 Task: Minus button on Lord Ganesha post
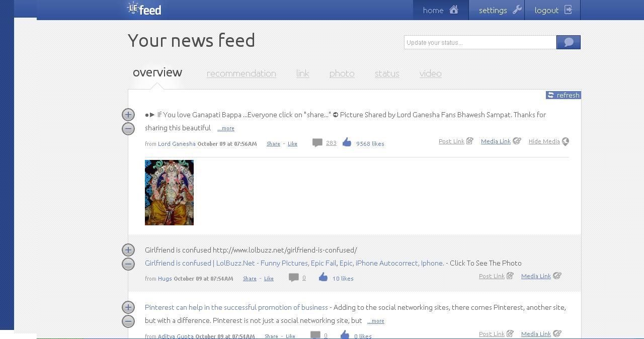(128, 129)
